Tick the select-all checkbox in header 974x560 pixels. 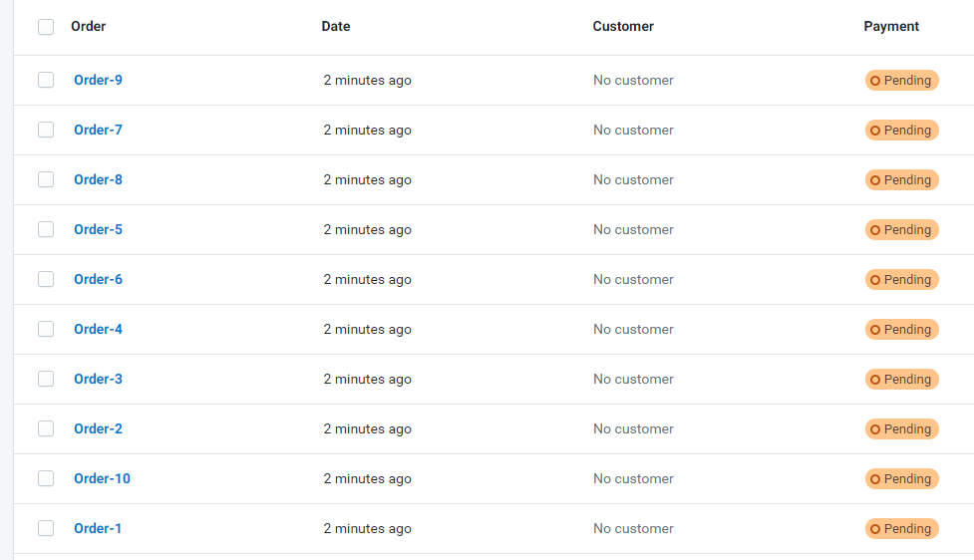coord(46,27)
